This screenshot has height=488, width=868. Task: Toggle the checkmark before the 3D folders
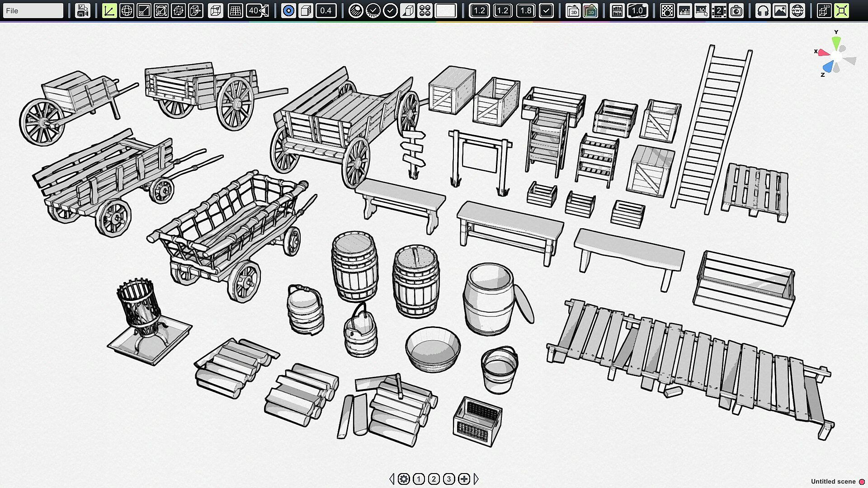[546, 10]
